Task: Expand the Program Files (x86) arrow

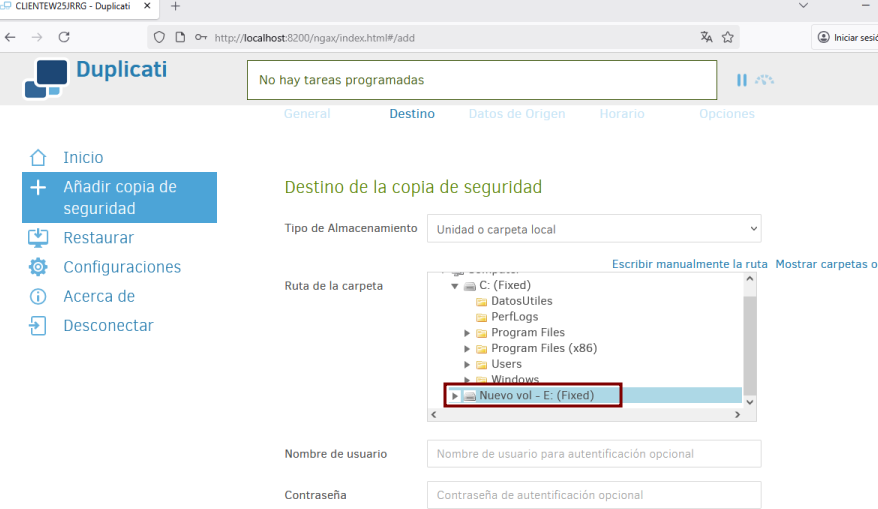Action: 467,348
